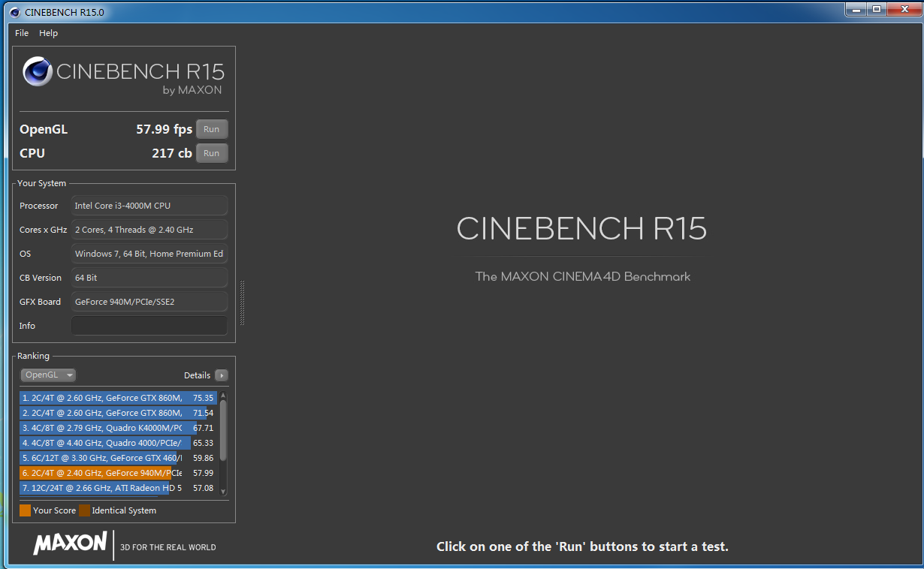The height and width of the screenshot is (569, 924).
Task: Close the Cinebench window
Action: 903,9
